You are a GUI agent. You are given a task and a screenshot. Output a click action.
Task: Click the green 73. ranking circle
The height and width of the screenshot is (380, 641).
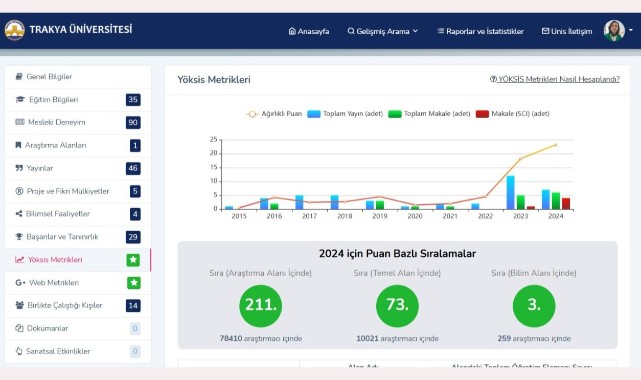(x=397, y=306)
